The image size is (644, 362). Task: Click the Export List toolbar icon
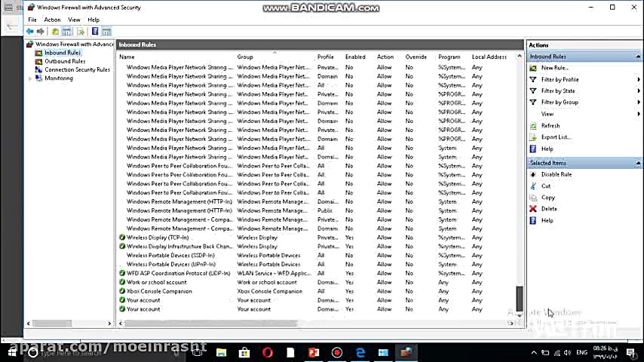[81, 32]
